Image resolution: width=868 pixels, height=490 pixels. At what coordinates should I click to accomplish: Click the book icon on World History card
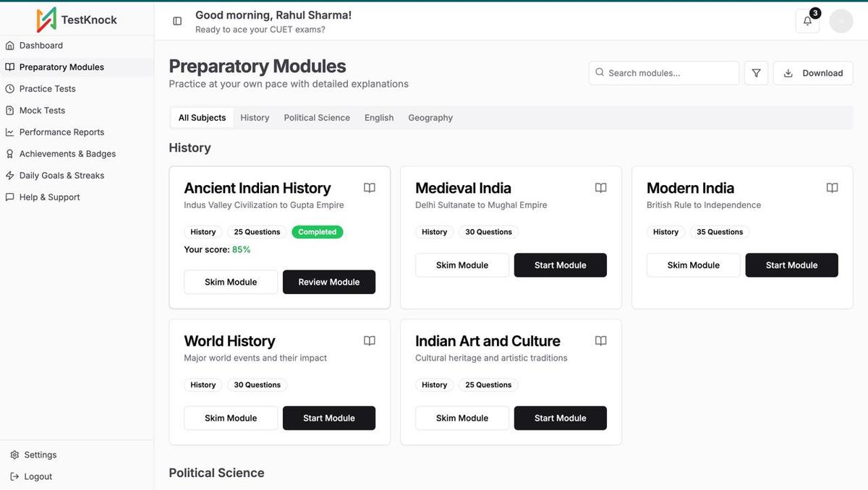tap(369, 340)
